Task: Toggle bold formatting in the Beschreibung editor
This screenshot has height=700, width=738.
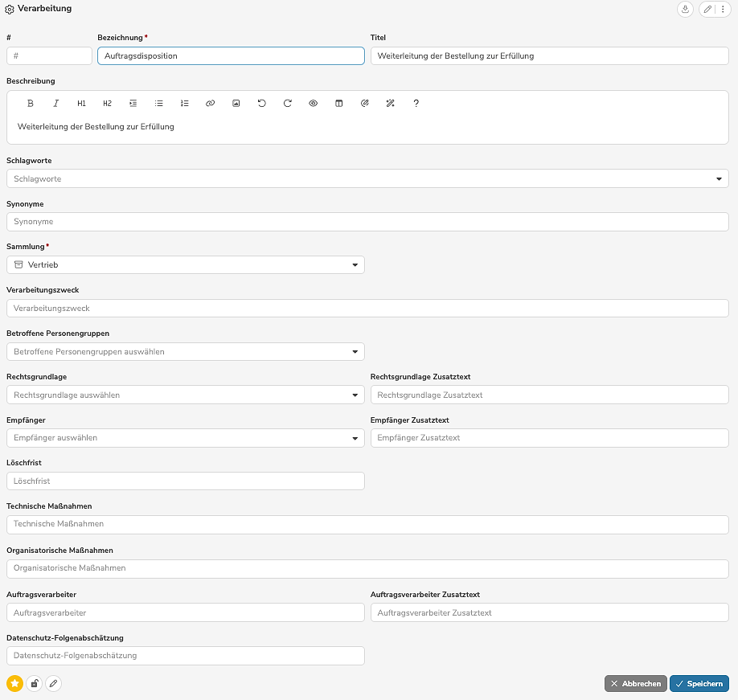Action: tap(31, 104)
